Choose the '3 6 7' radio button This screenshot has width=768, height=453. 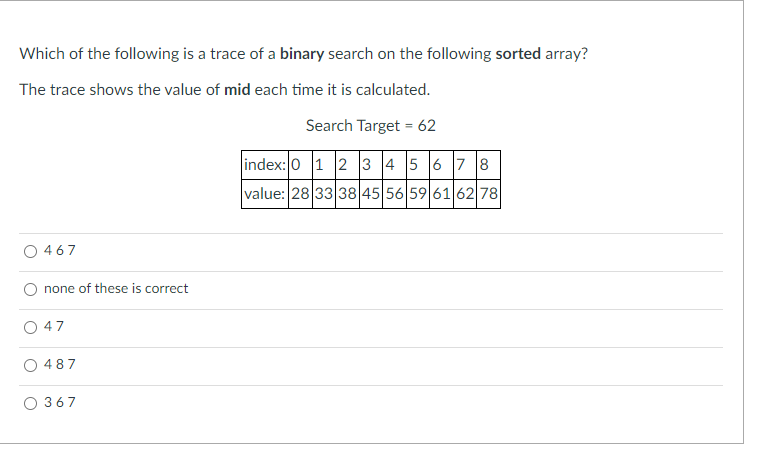(30, 403)
